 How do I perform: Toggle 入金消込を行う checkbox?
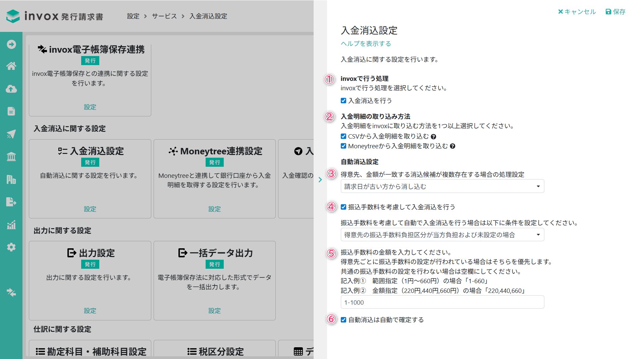click(x=343, y=101)
